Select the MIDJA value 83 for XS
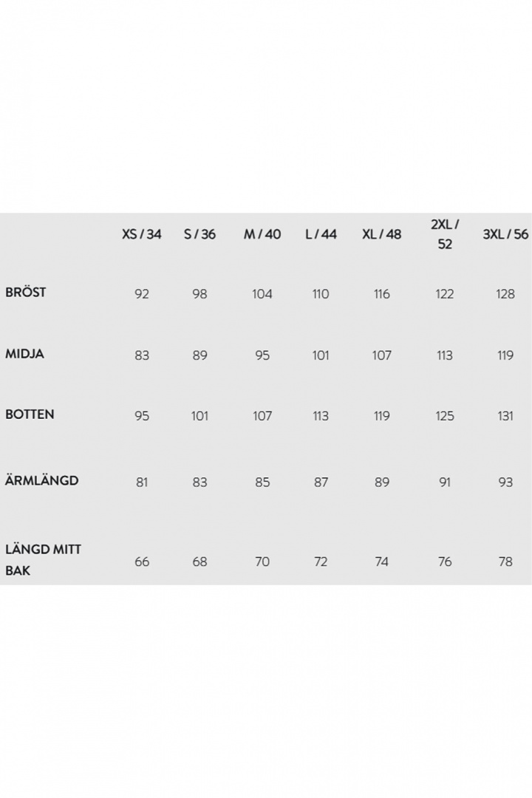Image resolution: width=532 pixels, height=798 pixels. pos(142,355)
